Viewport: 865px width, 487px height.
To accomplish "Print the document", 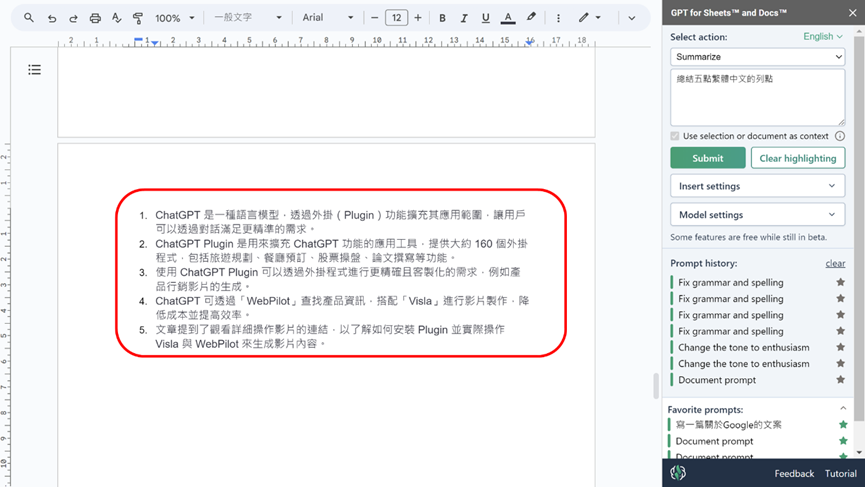I will [95, 18].
